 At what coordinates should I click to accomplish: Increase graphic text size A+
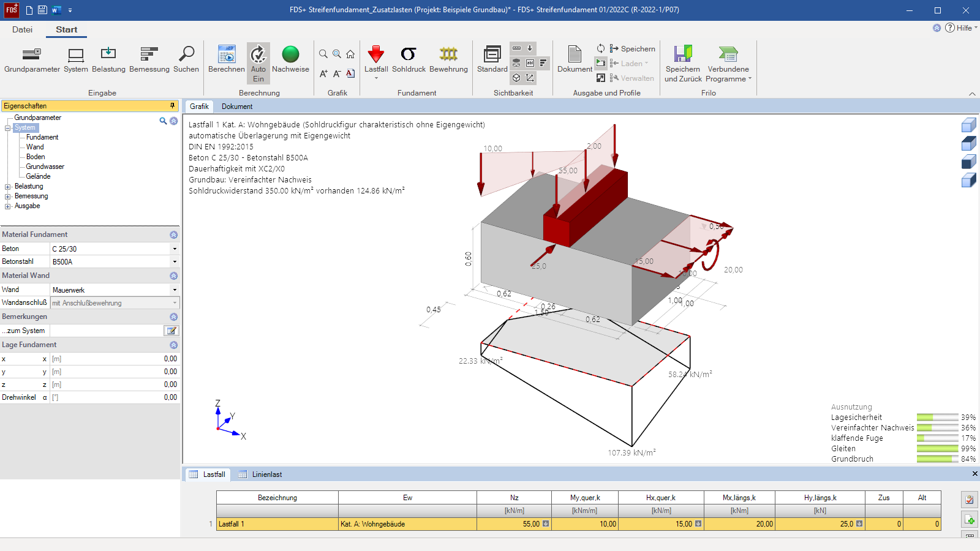click(323, 73)
